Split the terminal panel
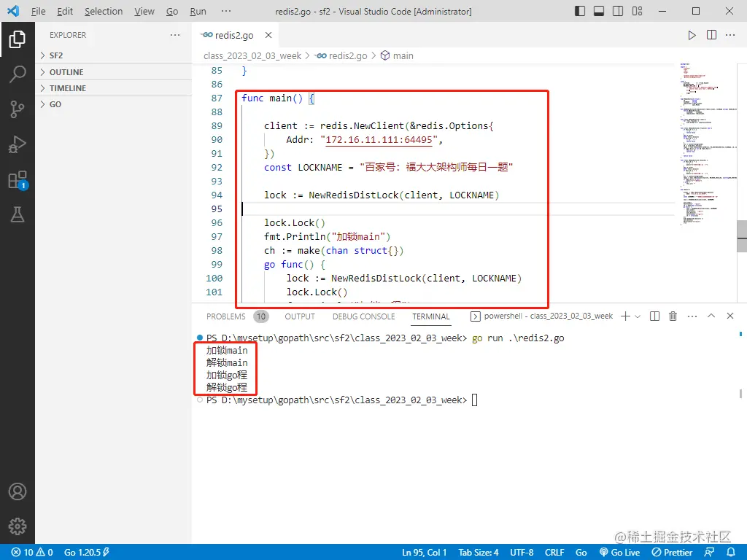The height and width of the screenshot is (560, 747). pyautogui.click(x=654, y=316)
